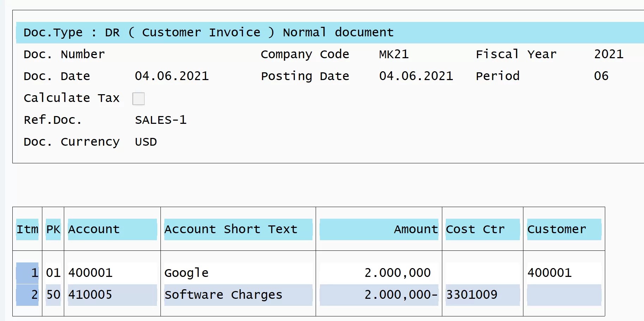The width and height of the screenshot is (644, 321).
Task: Click the Doc. Currency value USD
Action: (146, 141)
